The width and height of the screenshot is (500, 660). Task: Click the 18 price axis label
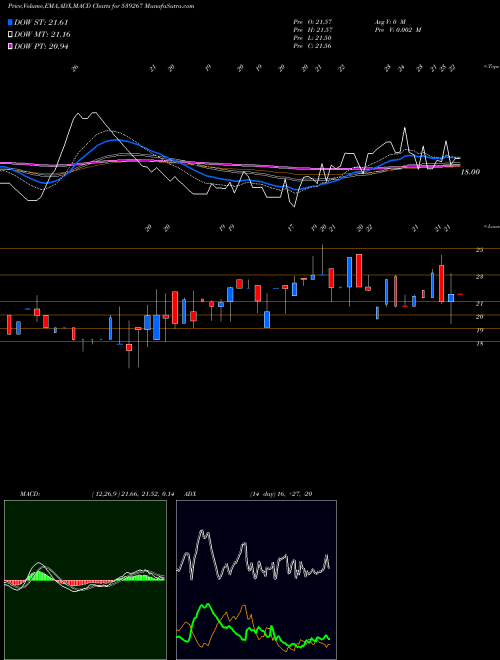pos(479,344)
